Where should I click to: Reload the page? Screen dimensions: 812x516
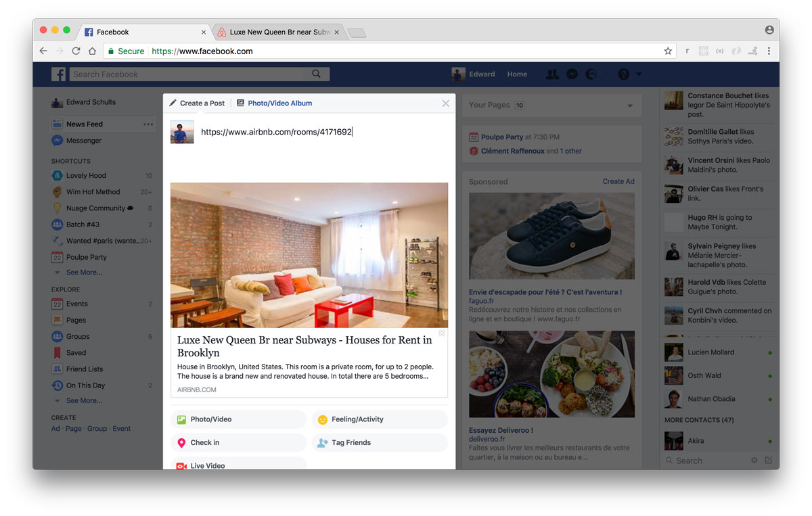[76, 51]
